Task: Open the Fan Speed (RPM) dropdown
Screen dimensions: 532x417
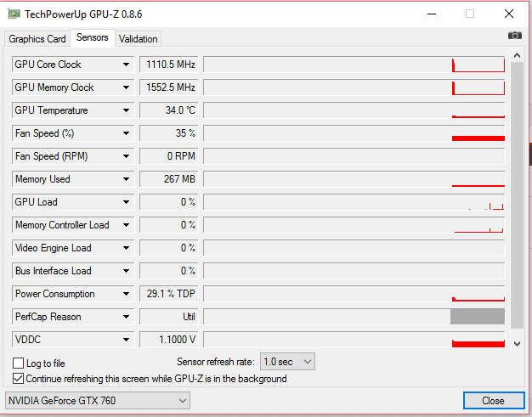Action: (127, 156)
